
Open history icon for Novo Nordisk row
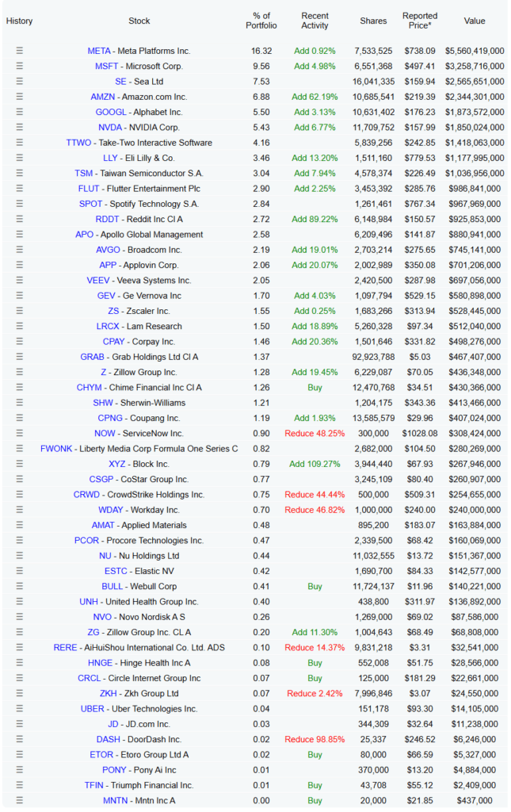[x=20, y=617]
